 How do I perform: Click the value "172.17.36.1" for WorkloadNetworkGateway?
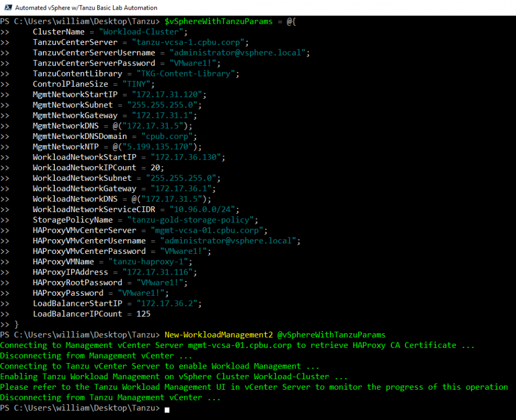point(181,189)
